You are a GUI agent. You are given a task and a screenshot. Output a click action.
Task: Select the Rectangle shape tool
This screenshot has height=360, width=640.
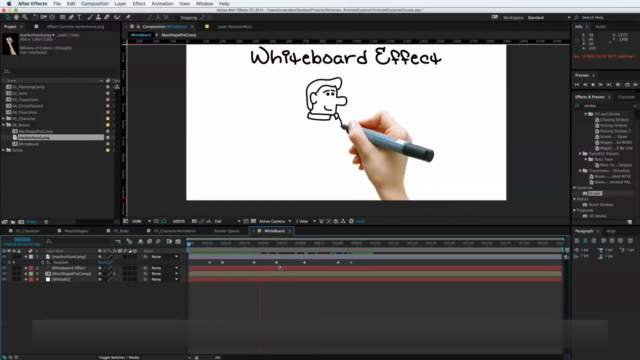tap(62, 17)
